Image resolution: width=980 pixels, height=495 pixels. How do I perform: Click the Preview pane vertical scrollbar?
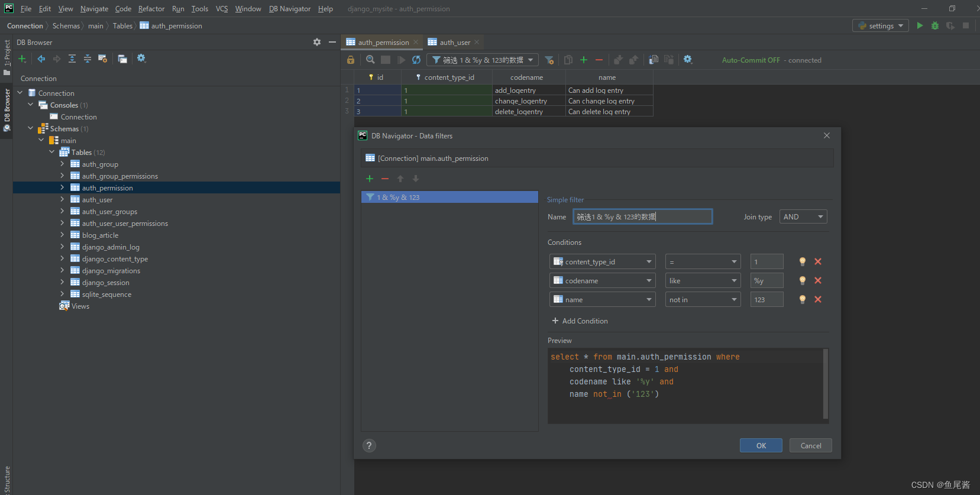(826, 384)
